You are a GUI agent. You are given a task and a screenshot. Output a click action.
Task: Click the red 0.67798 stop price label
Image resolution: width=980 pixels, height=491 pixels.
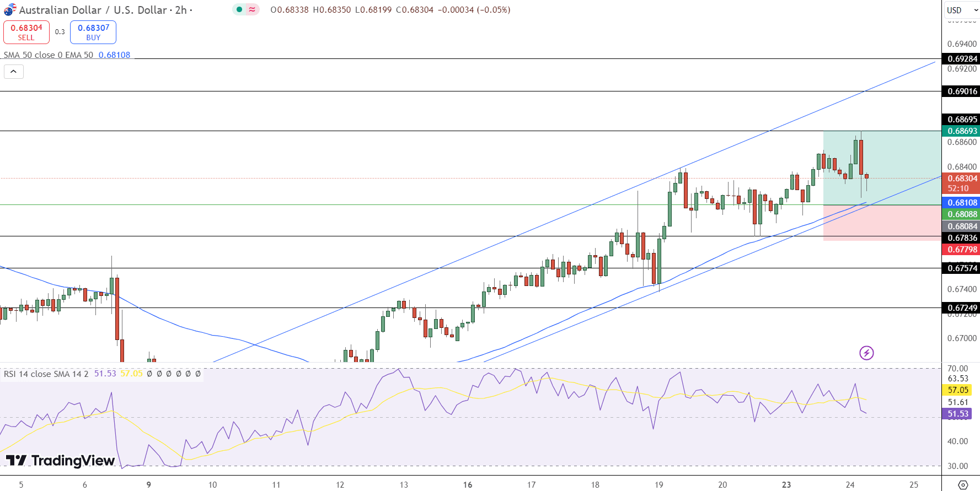pos(961,250)
